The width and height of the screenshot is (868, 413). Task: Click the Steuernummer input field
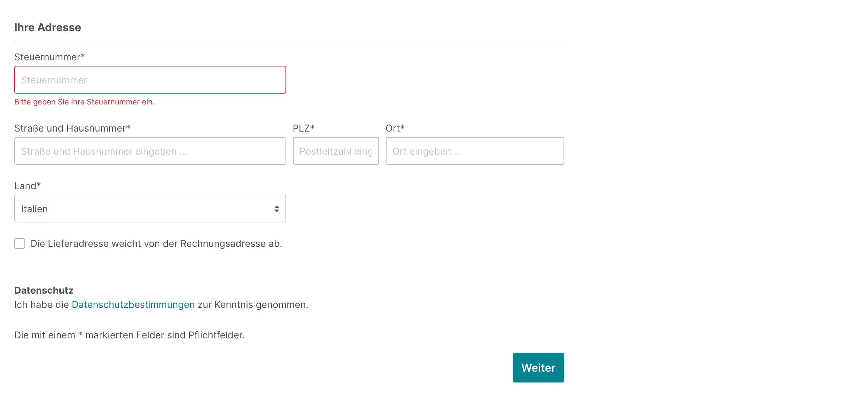[150, 80]
